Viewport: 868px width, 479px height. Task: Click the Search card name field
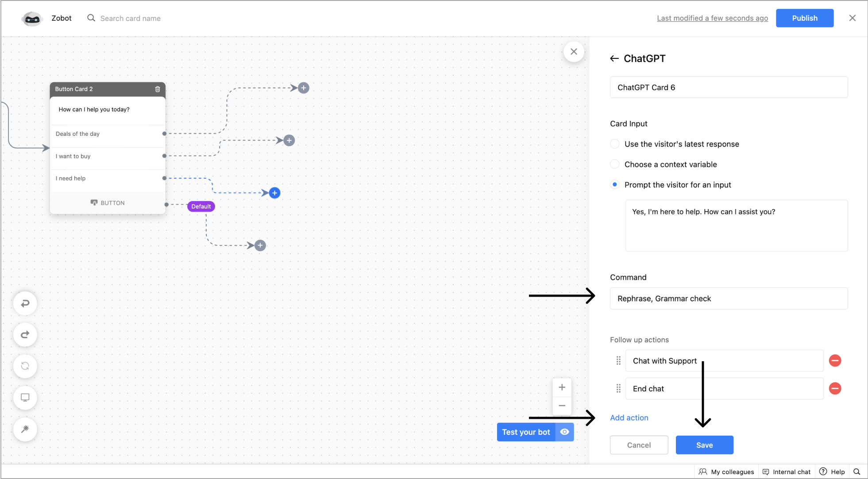pyautogui.click(x=131, y=18)
